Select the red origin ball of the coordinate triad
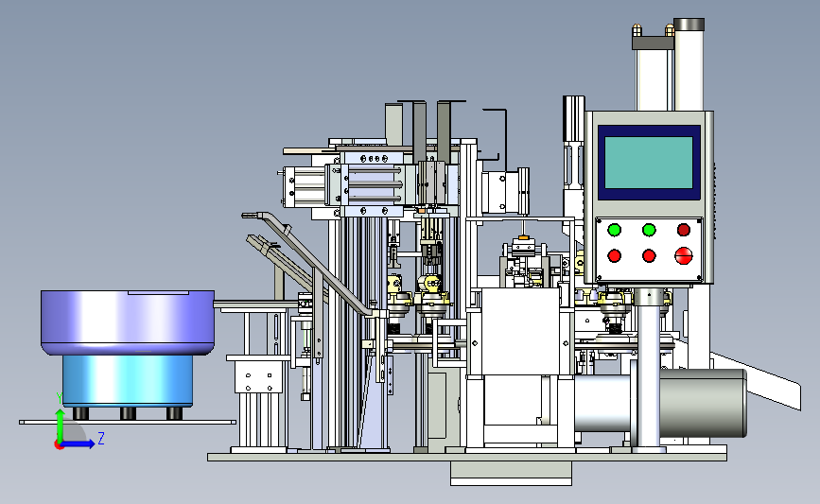This screenshot has width=820, height=504. [59, 445]
